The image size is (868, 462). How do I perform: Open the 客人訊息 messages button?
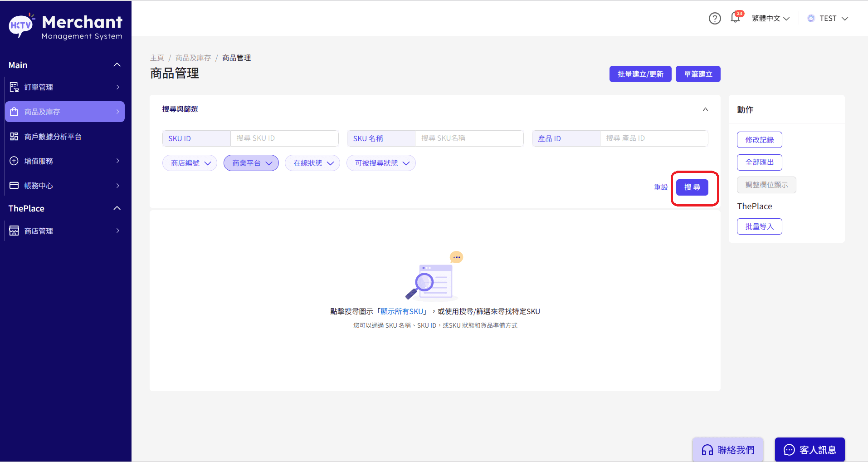click(x=809, y=449)
